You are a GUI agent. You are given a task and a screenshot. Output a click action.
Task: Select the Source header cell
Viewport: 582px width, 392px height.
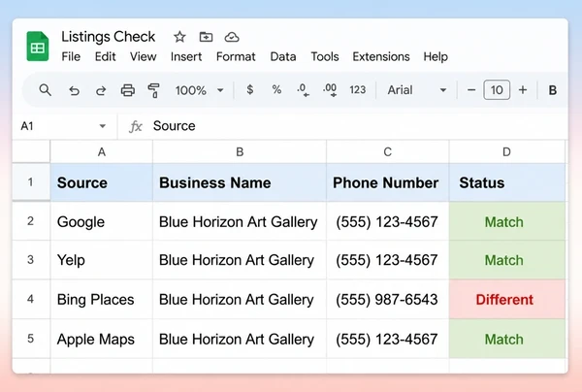(101, 182)
